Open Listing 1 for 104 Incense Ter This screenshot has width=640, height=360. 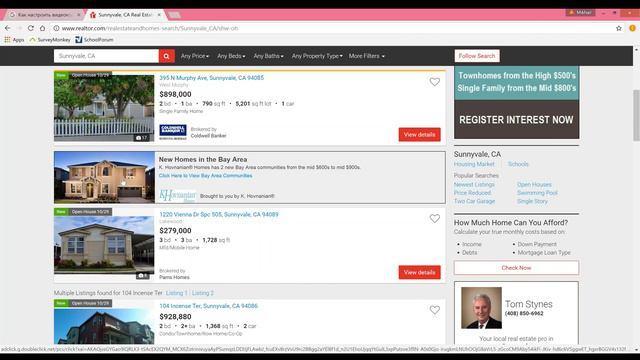tap(176, 293)
